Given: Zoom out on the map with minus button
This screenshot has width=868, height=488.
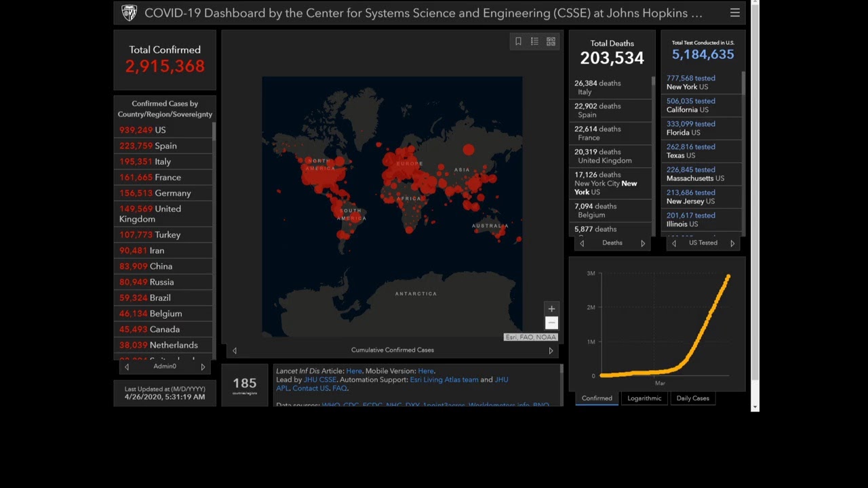Looking at the screenshot, I should click(x=551, y=323).
